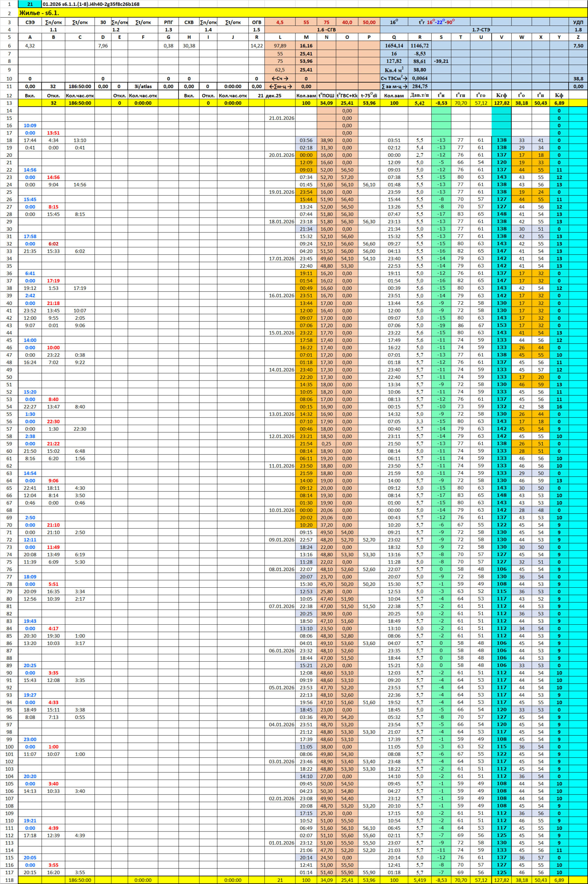Viewport: 588px width, 884px height.
Task: Click the 'СХВ' header cell
Action: tap(189, 22)
